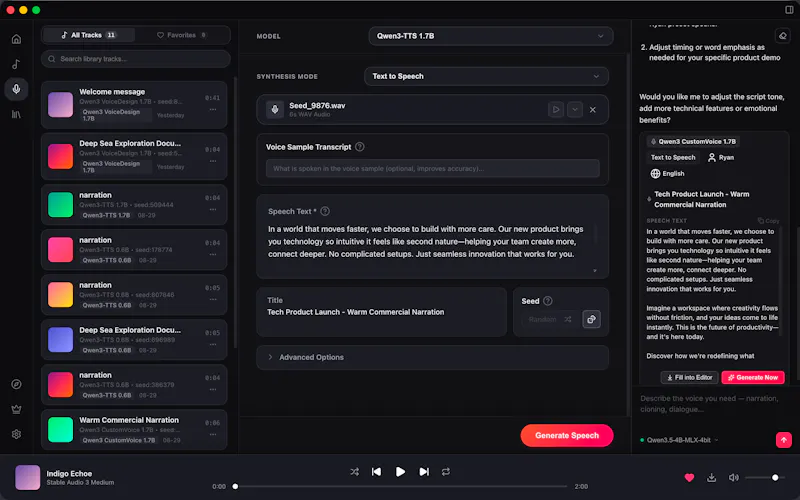Open the settings gear sidebar icon
Image resolution: width=800 pixels, height=500 pixels.
[16, 434]
